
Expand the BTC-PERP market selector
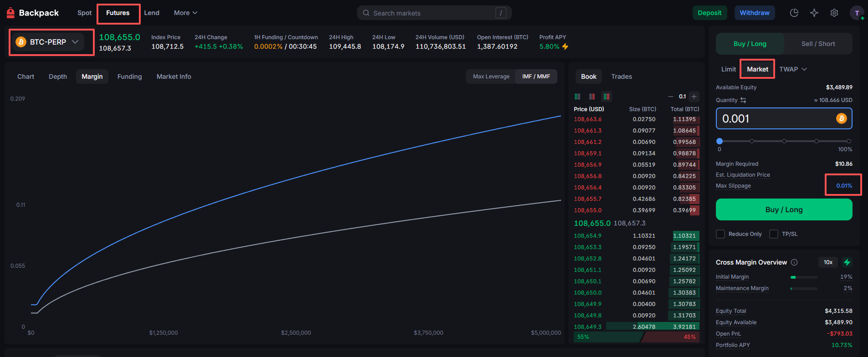[x=48, y=42]
